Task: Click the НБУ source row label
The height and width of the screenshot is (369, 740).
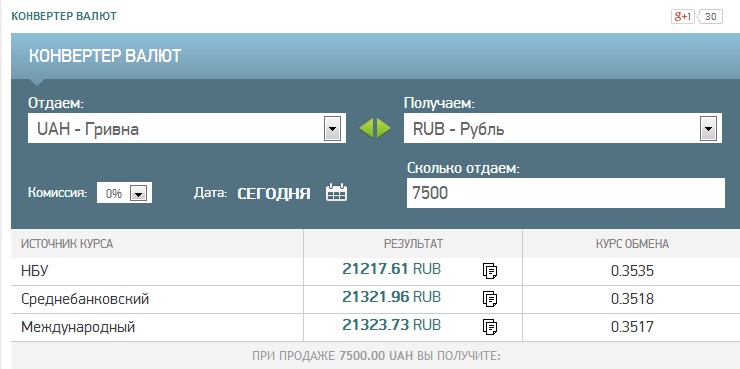Action: (35, 271)
